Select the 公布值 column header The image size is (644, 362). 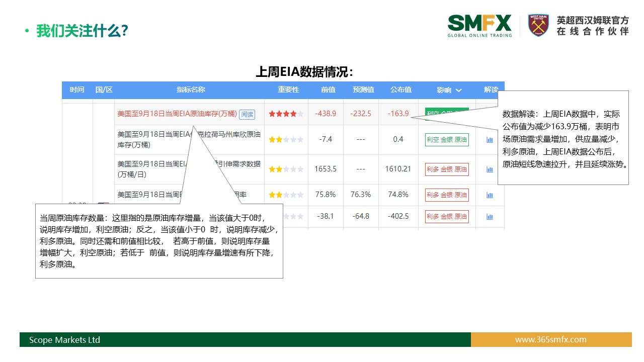pos(400,90)
